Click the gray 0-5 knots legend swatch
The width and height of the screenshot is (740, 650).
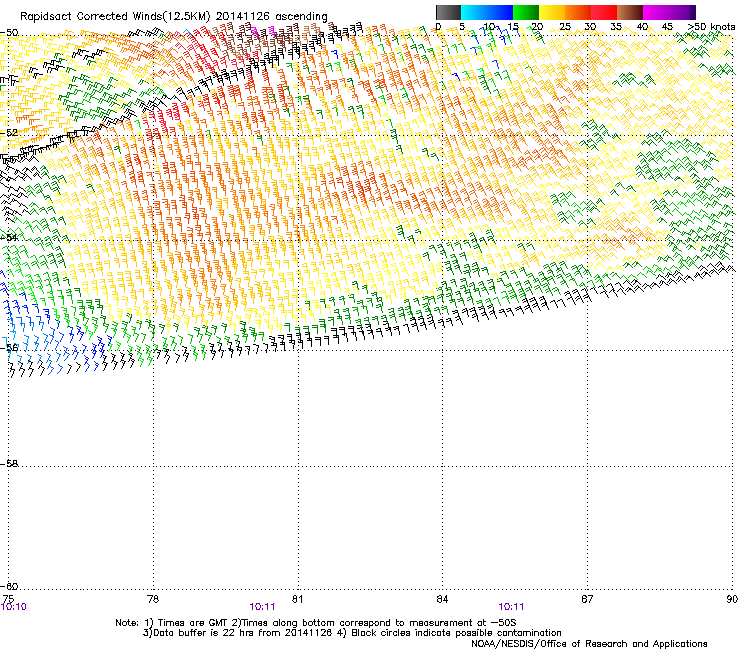448,12
